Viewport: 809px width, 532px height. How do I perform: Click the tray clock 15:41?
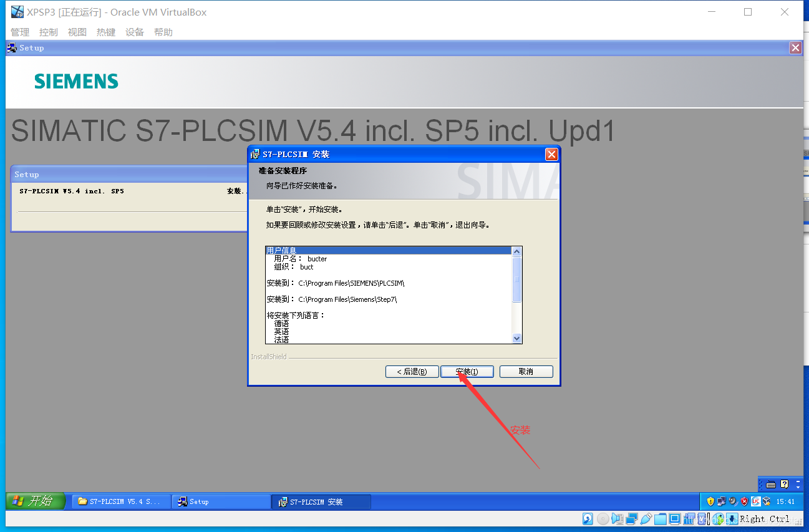pos(785,501)
